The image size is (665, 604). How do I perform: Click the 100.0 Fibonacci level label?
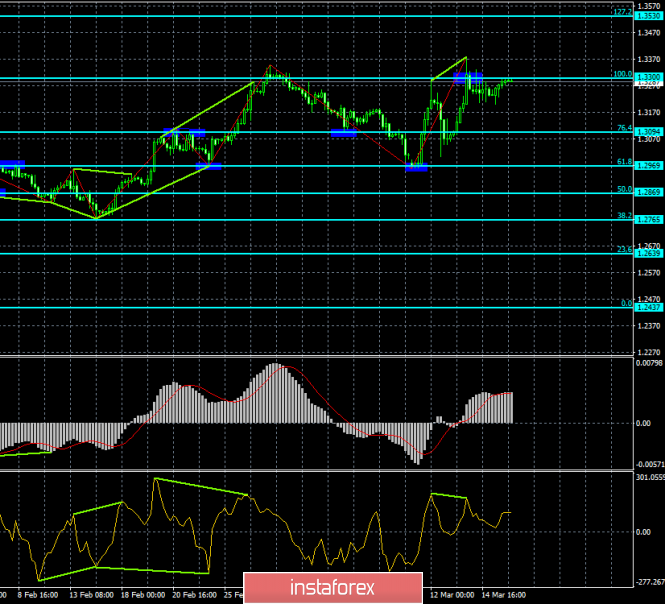623,74
